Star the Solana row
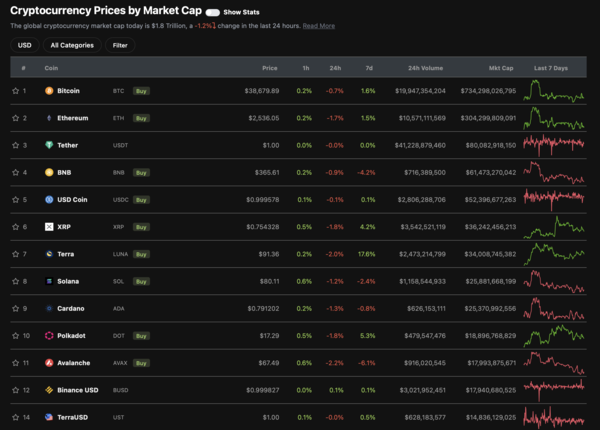Viewport: 600px width, 430px height. (x=15, y=282)
